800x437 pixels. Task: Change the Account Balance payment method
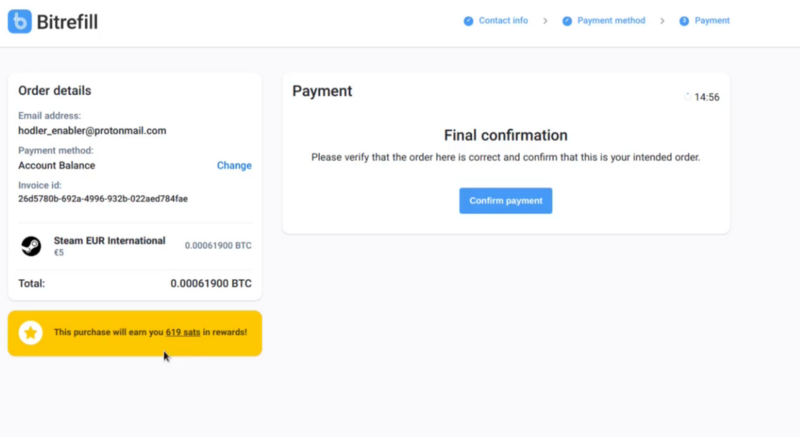coord(234,165)
